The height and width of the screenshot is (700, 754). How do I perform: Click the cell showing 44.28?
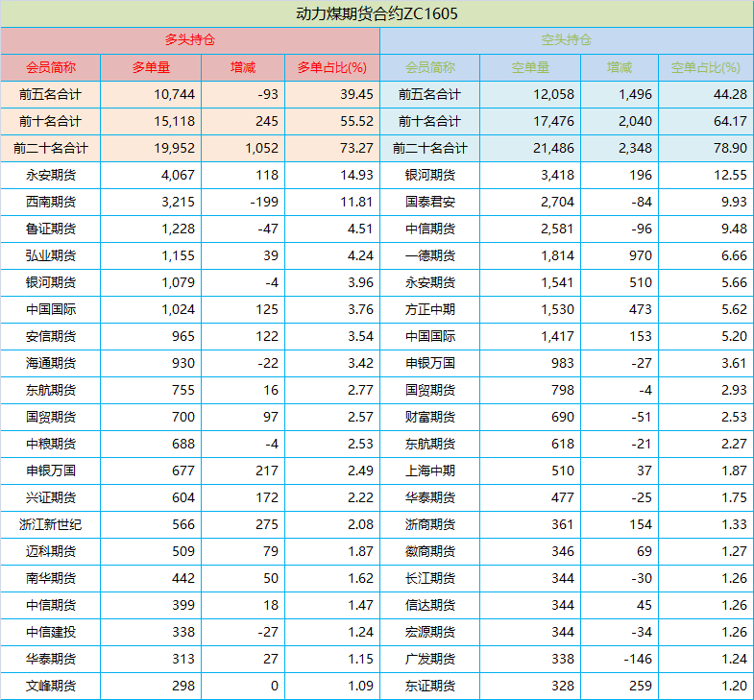click(730, 94)
